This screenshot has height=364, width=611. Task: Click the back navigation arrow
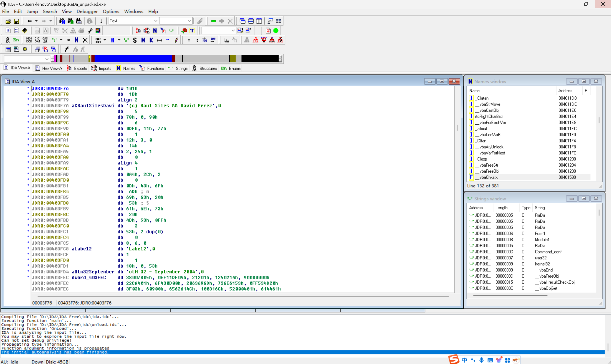coord(29,21)
